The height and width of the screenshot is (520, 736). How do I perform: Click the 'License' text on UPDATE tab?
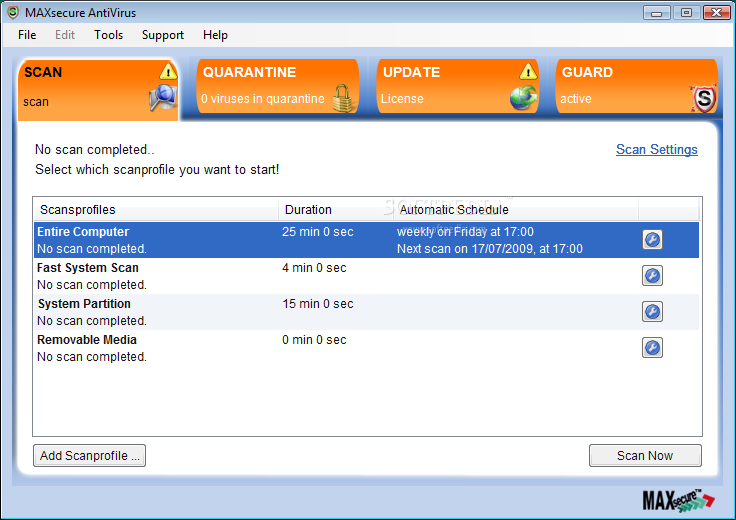click(402, 99)
